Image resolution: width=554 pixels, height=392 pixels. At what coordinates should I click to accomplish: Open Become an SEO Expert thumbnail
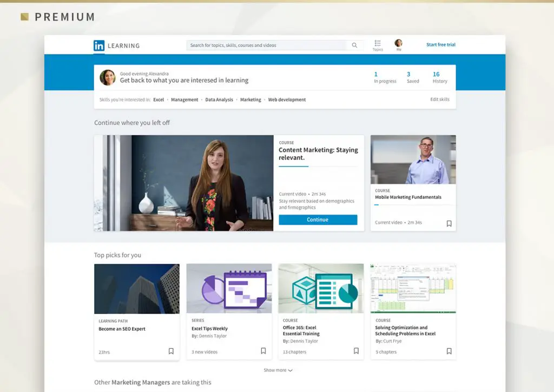pyautogui.click(x=137, y=289)
